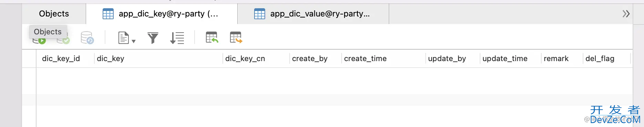Image resolution: width=644 pixels, height=127 pixels.
Task: Open the app_dic_value@ry-party tab
Action: coord(313,14)
